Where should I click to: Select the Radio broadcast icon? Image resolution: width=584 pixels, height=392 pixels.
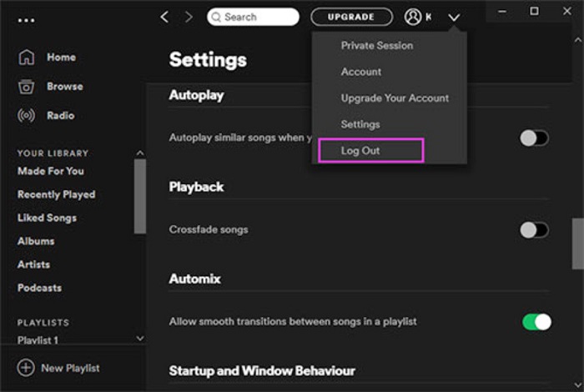(27, 116)
